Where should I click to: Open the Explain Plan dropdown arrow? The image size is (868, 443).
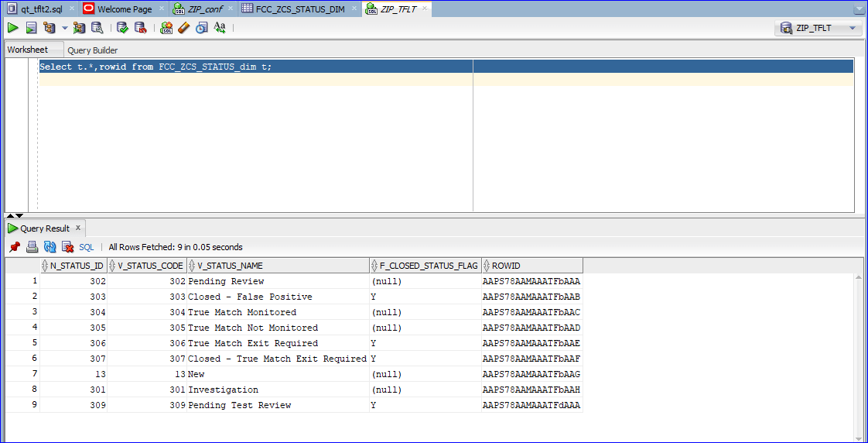click(64, 28)
